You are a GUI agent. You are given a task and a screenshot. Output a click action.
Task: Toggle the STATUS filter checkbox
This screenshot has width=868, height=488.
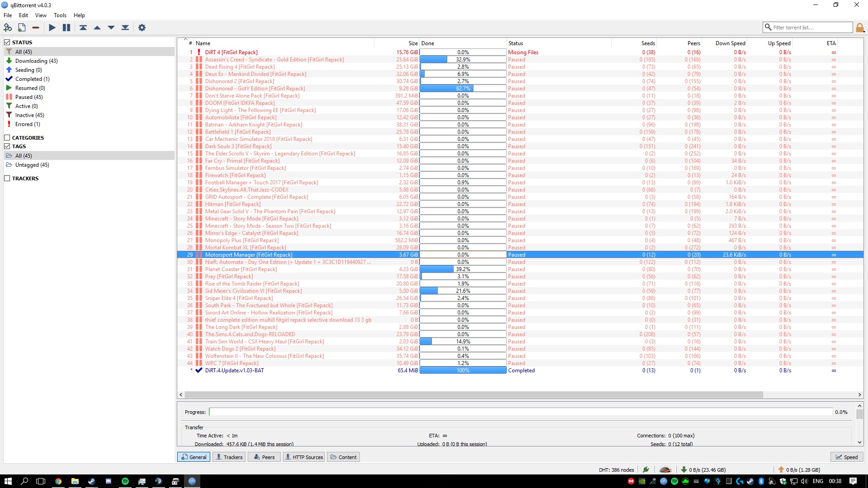[7, 42]
